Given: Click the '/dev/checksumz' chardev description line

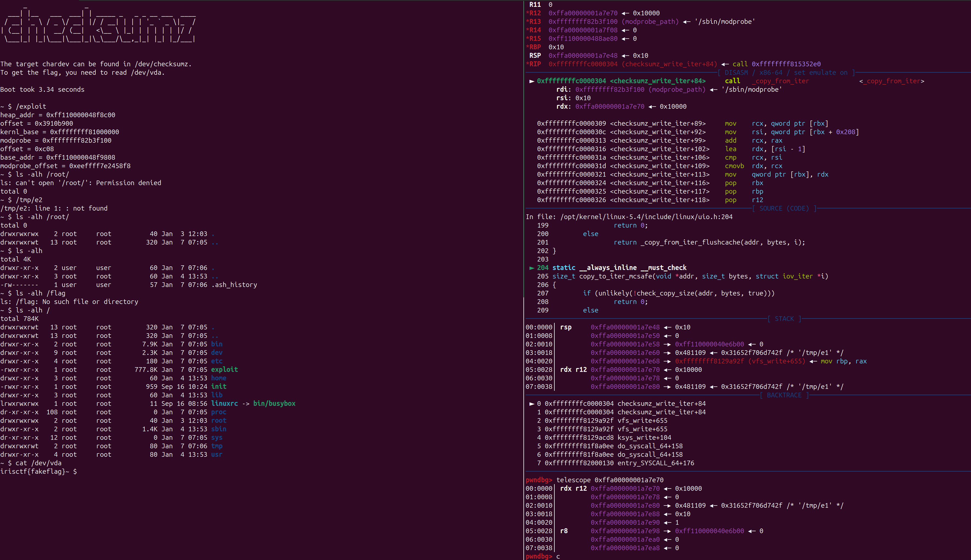Looking at the screenshot, I should [x=96, y=64].
